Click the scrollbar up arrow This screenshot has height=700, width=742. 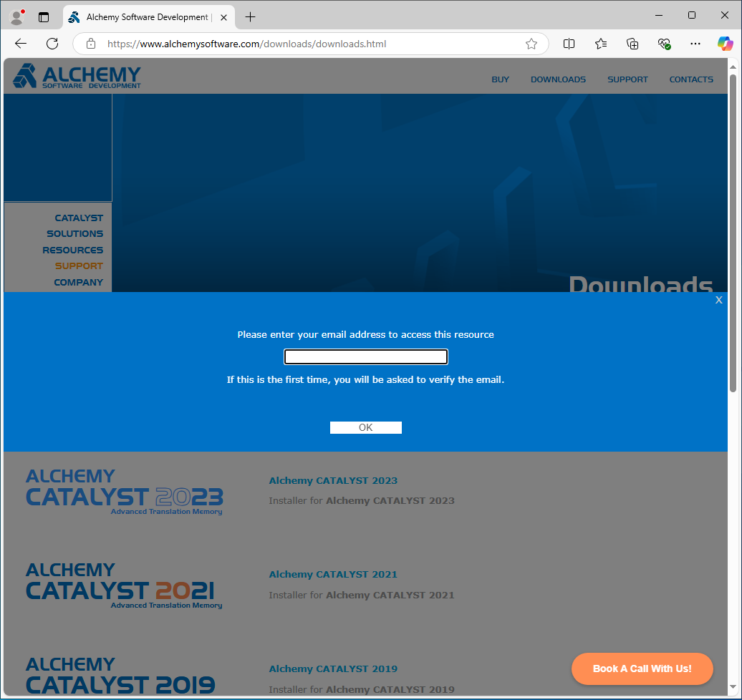733,67
